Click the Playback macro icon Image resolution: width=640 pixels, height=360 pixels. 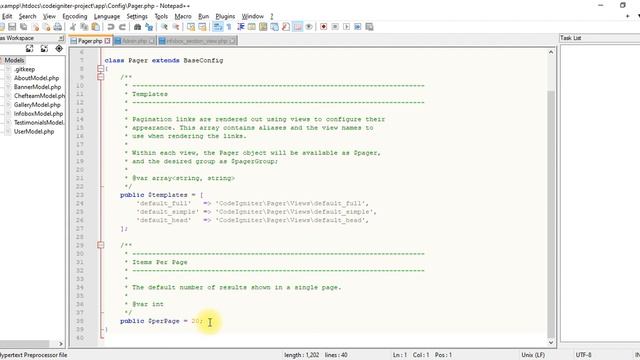tap(346, 27)
